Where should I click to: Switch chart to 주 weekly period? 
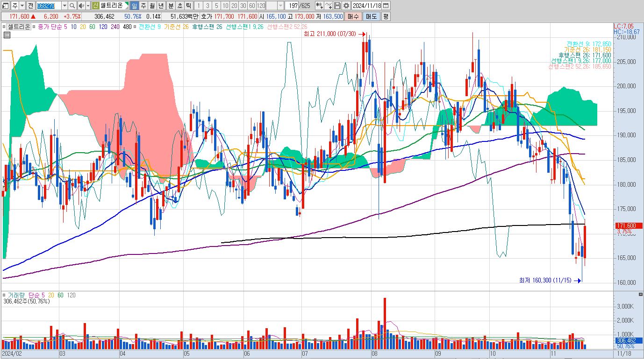(x=143, y=6)
